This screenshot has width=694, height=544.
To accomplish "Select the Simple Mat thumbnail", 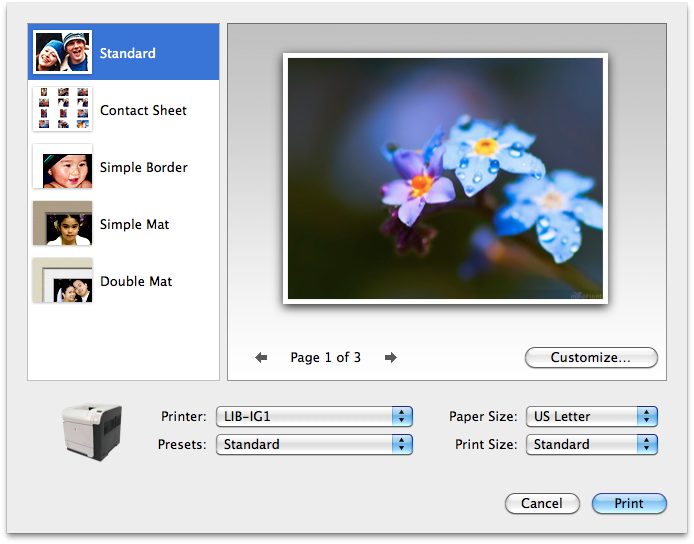I will tap(62, 223).
